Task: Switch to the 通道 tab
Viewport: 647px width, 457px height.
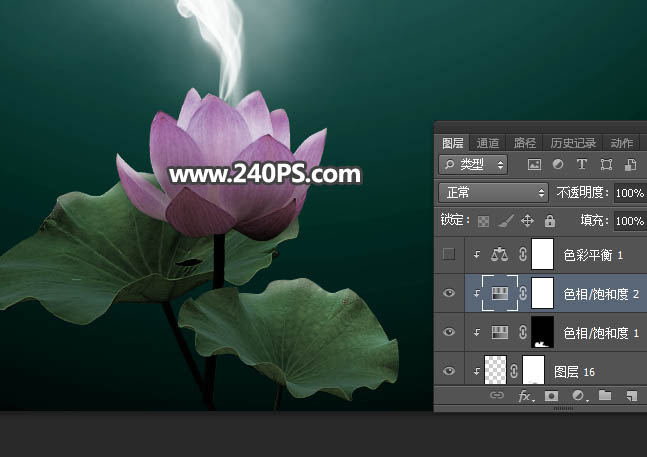Action: pos(488,143)
